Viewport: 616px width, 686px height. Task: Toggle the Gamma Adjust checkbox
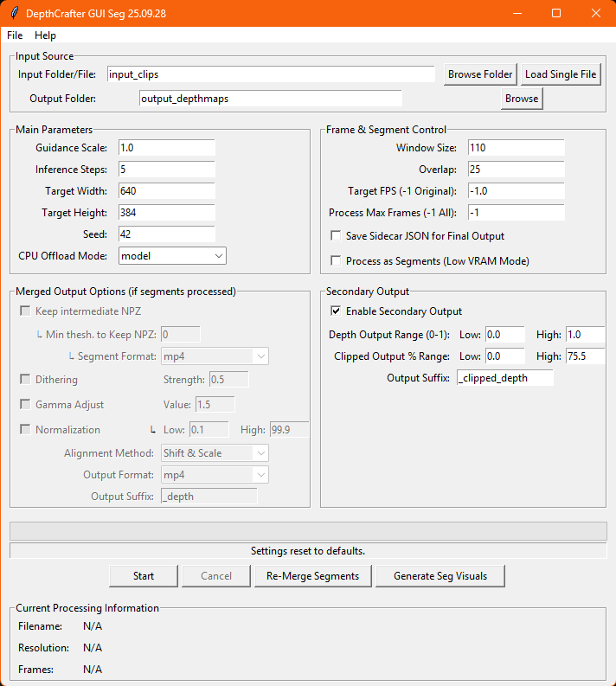click(x=25, y=404)
